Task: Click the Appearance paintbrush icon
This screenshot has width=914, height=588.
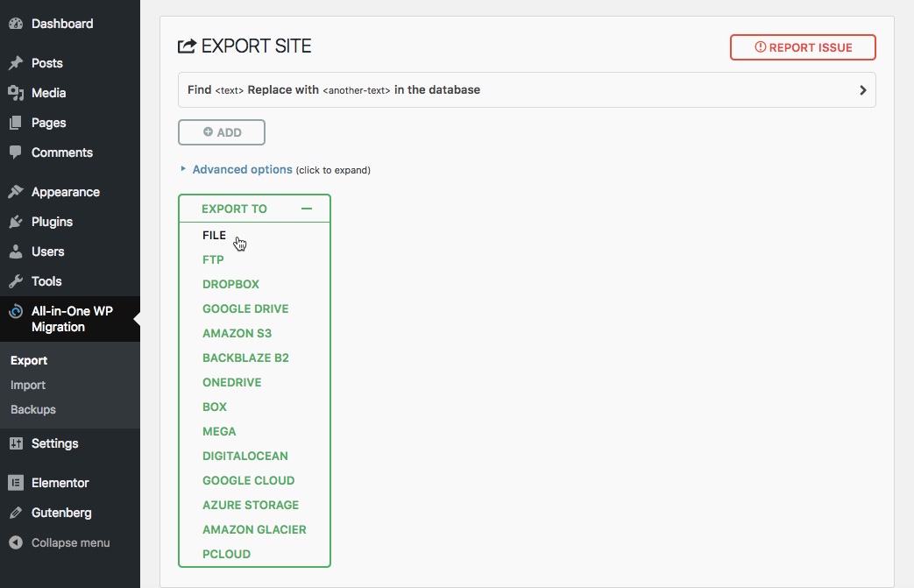Action: [16, 192]
